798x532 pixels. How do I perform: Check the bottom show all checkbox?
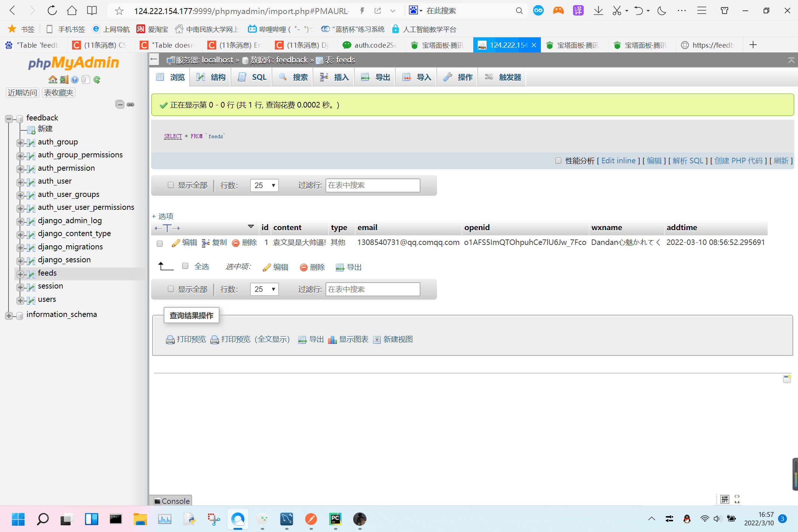point(171,289)
